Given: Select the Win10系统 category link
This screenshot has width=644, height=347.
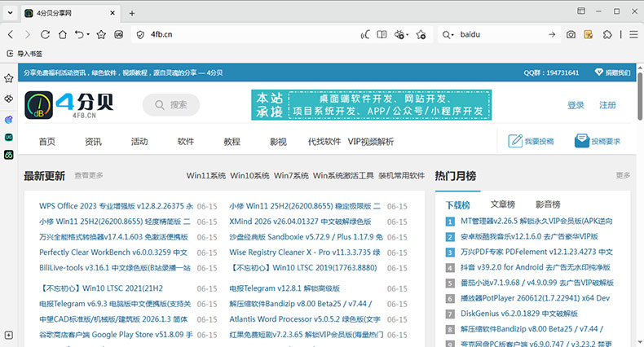Looking at the screenshot, I should pos(249,176).
